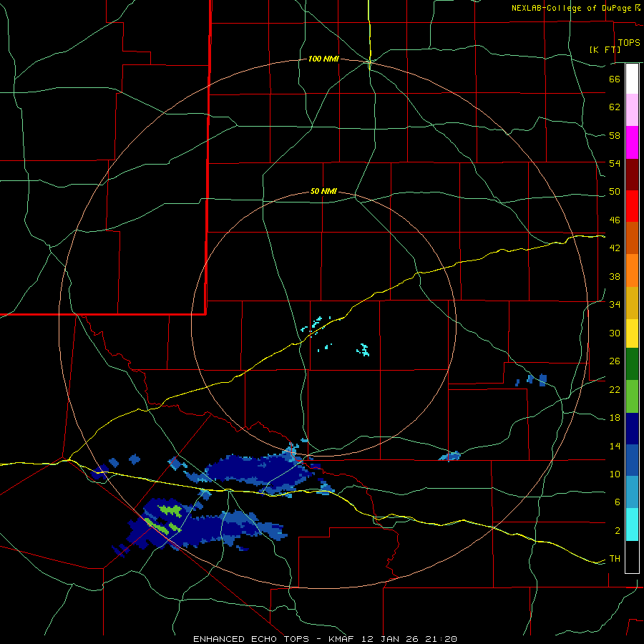Click the black TH threshold swatch
The height and width of the screenshot is (644, 644).
(632, 557)
